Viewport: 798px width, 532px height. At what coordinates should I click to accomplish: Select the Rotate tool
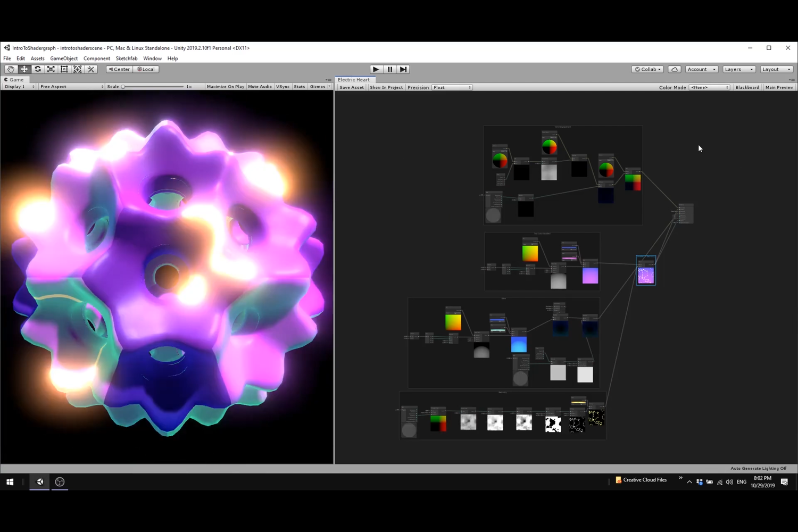(37, 69)
